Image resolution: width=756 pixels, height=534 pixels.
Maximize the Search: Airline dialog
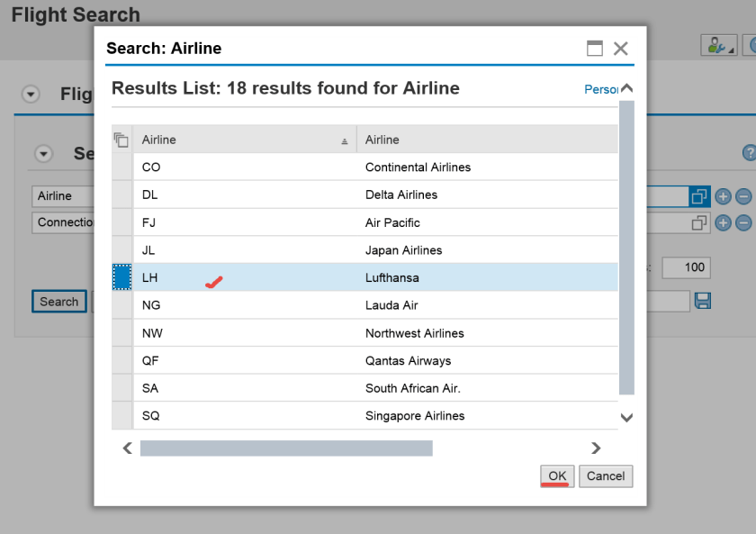[595, 49]
